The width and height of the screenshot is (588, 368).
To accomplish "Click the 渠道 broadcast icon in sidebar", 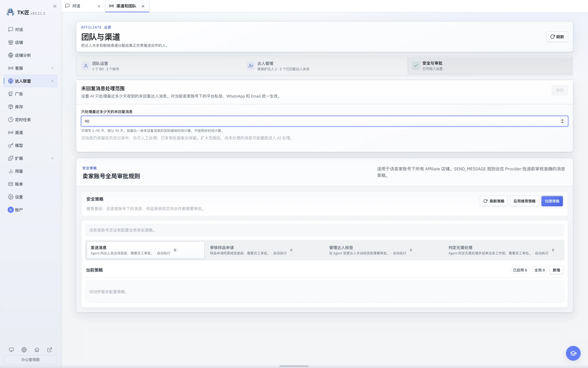I will point(11,133).
